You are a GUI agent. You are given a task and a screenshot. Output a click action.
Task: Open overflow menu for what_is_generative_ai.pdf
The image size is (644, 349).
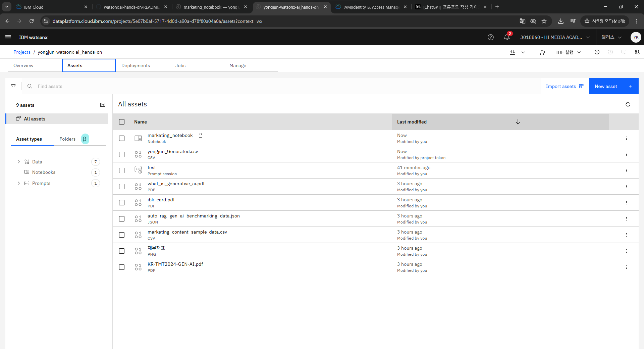[627, 187]
